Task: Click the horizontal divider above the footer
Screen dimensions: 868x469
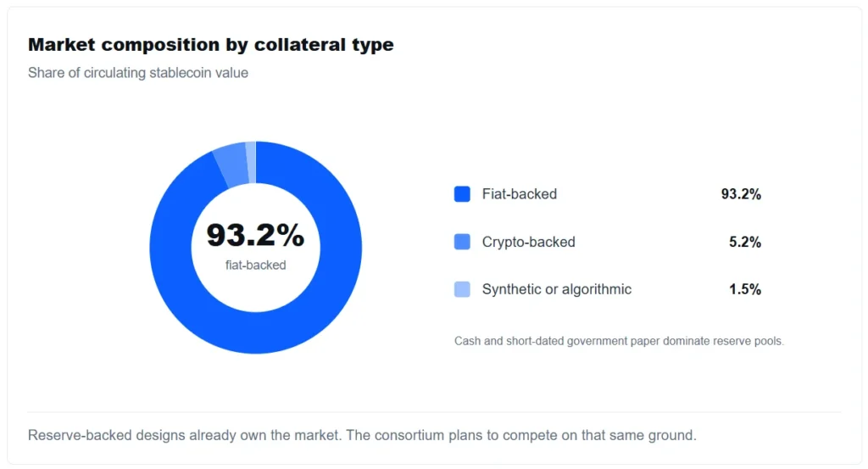Action: [434, 412]
